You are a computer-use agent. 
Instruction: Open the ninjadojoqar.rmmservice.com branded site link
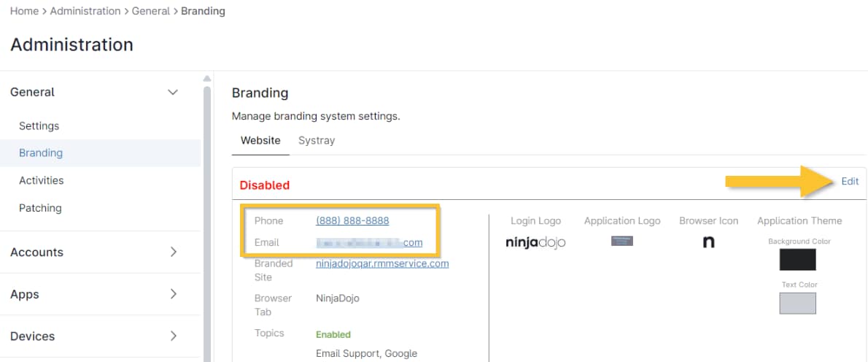(382, 263)
